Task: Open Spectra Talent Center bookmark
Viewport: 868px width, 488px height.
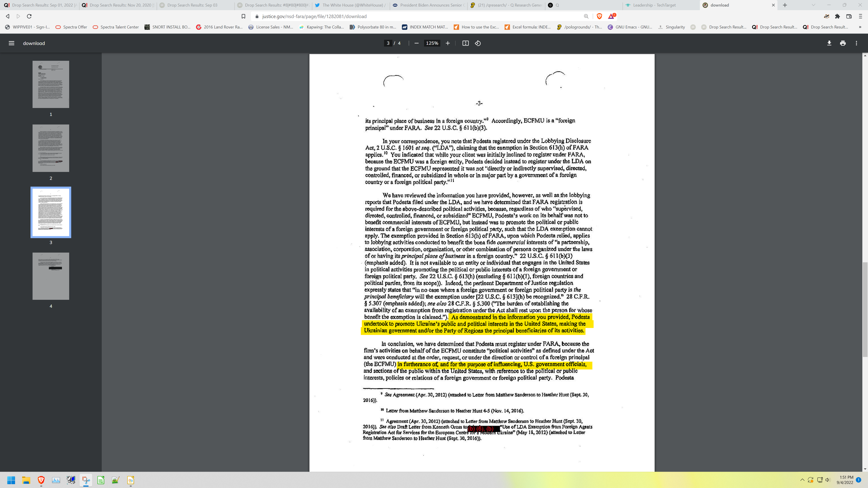Action: pos(116,27)
